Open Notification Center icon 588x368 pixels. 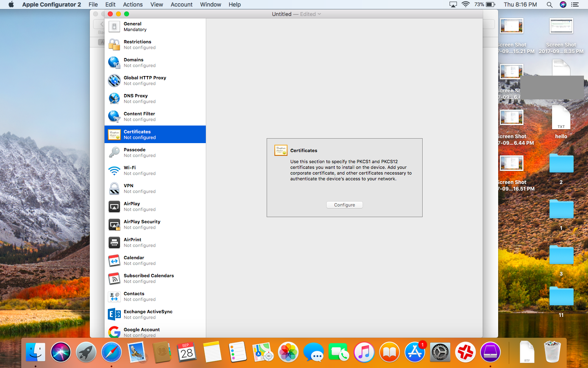(x=575, y=4)
